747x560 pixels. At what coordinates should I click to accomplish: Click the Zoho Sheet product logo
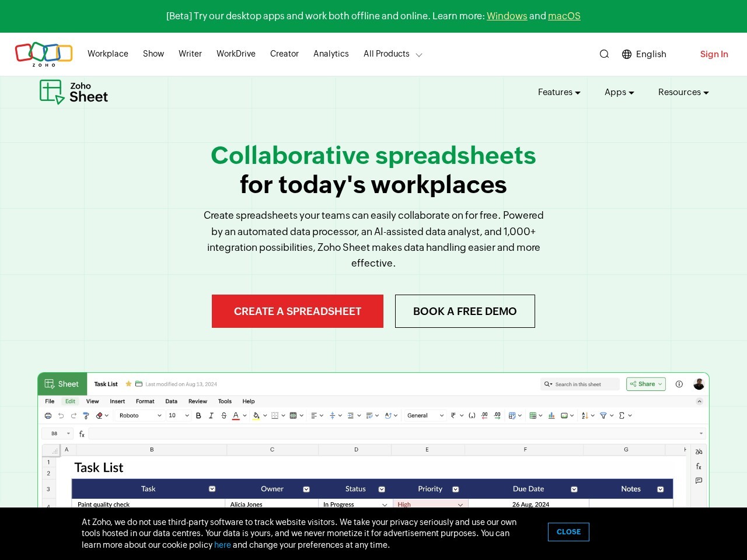click(x=74, y=92)
